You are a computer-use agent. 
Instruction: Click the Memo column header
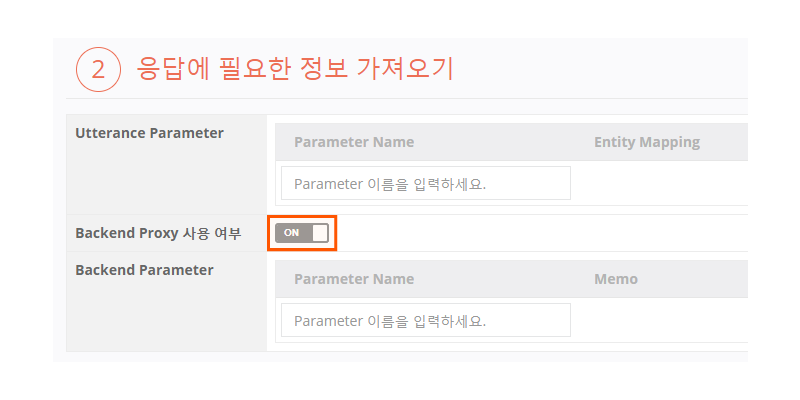point(615,279)
